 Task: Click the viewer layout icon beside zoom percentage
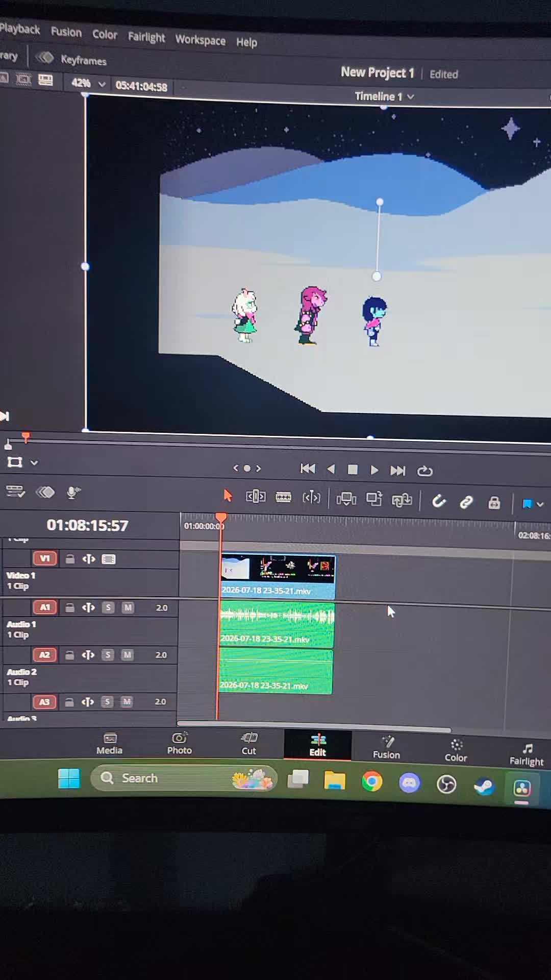point(45,80)
